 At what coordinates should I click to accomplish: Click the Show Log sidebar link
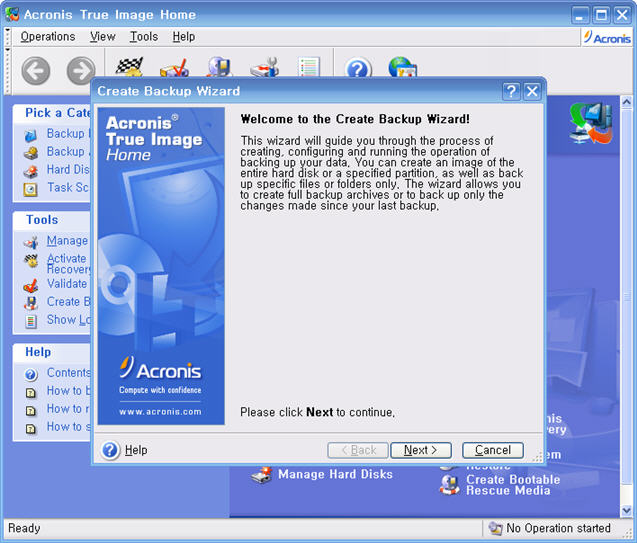pos(69,320)
